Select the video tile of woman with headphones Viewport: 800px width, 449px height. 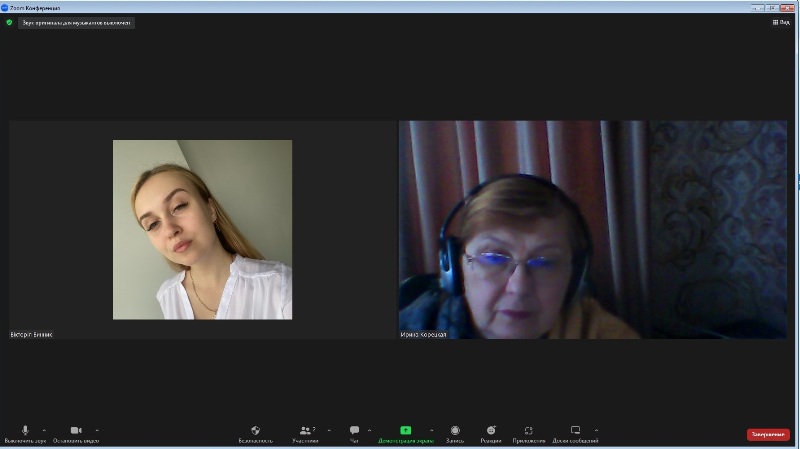593,230
